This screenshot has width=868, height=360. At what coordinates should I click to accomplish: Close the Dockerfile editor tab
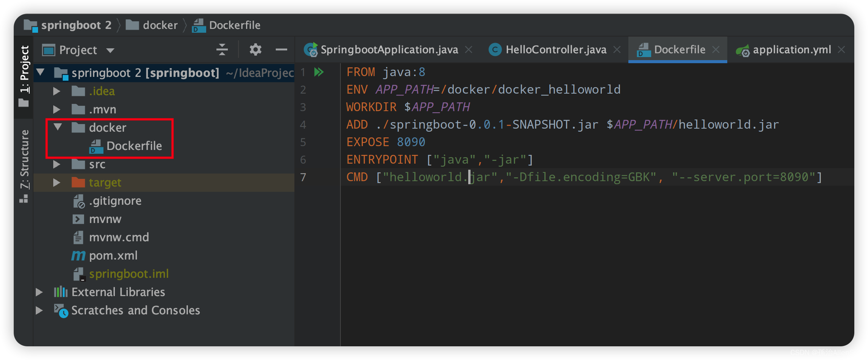pos(716,50)
